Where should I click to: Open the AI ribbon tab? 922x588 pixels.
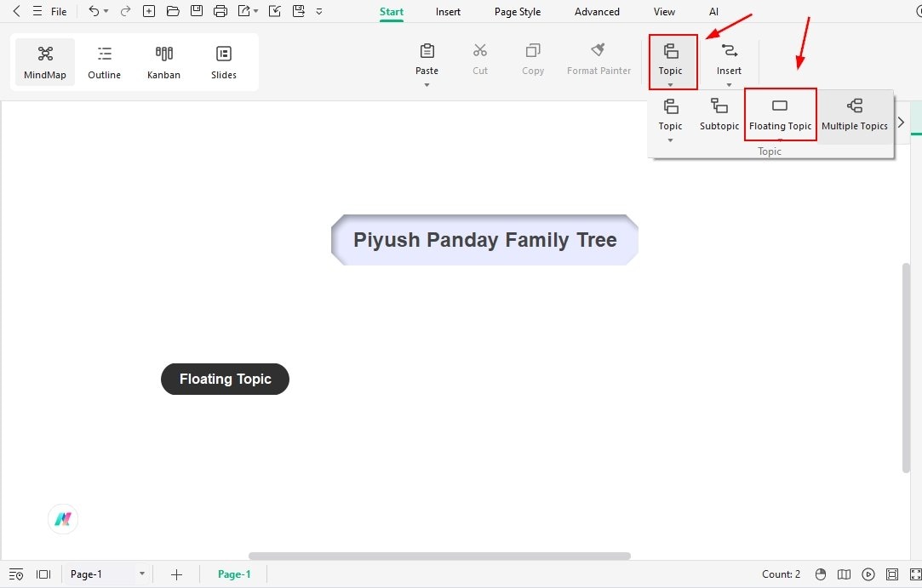pyautogui.click(x=713, y=11)
